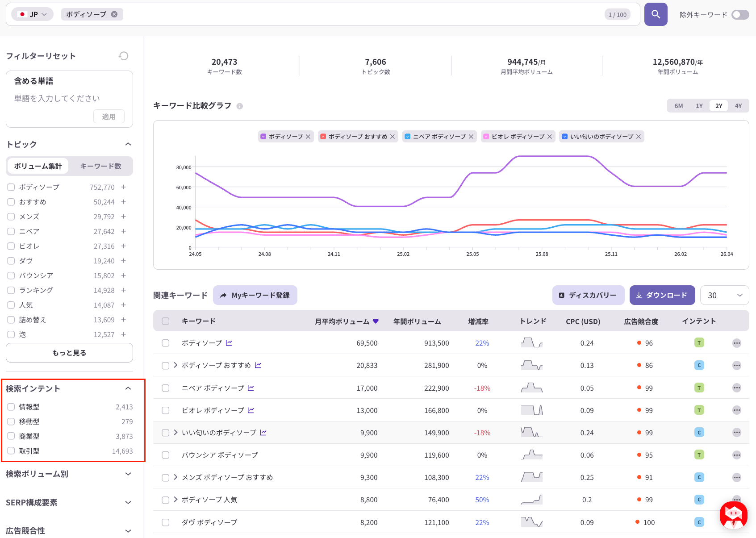Expand the SERP構成要素 section

click(x=128, y=503)
